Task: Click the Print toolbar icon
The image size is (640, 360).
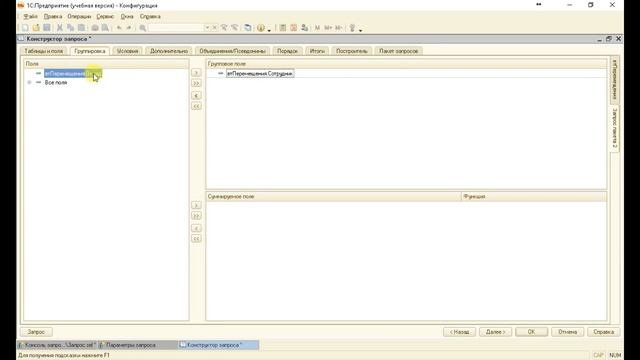Action: click(x=95, y=28)
